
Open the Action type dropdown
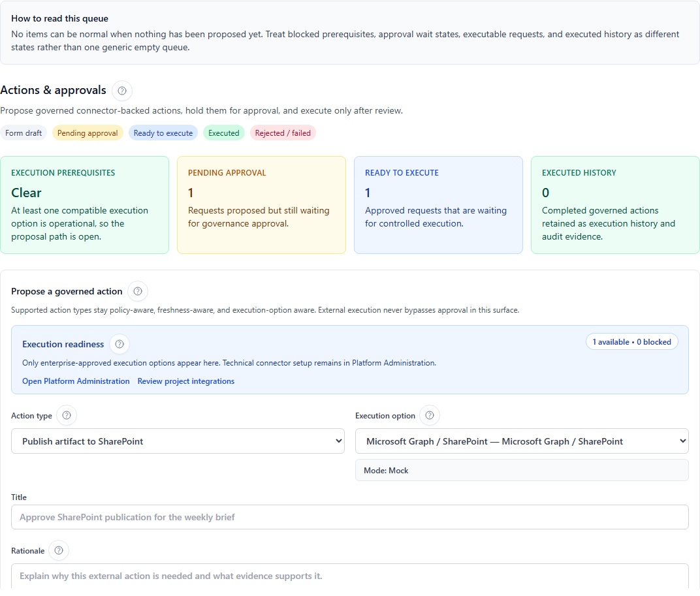[x=178, y=441]
